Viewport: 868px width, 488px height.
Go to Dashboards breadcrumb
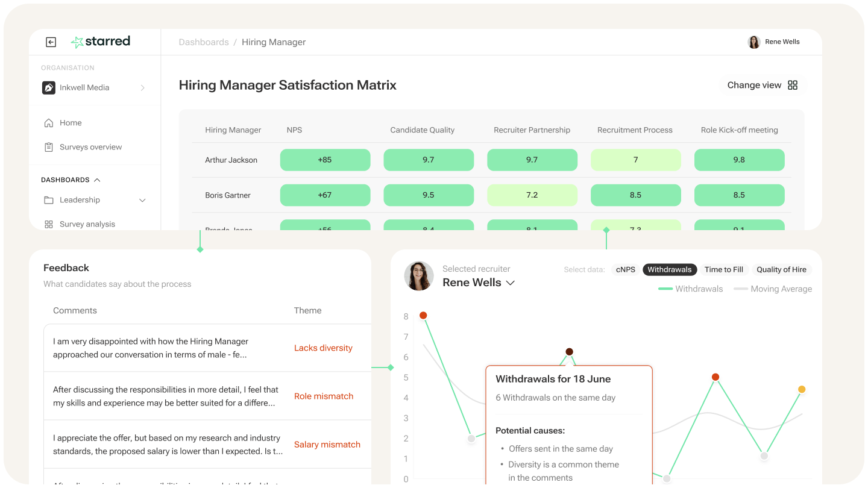tap(204, 42)
